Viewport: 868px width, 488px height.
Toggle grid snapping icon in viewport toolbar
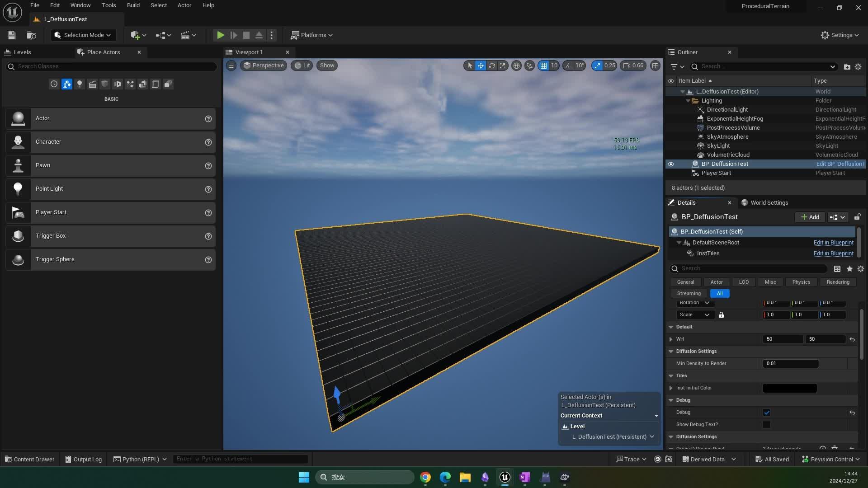tap(543, 66)
